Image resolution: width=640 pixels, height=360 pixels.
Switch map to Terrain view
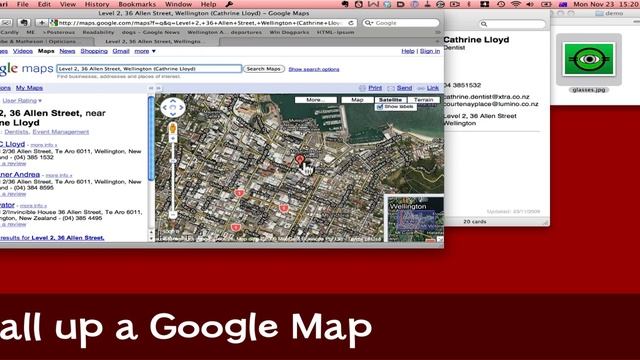click(424, 100)
